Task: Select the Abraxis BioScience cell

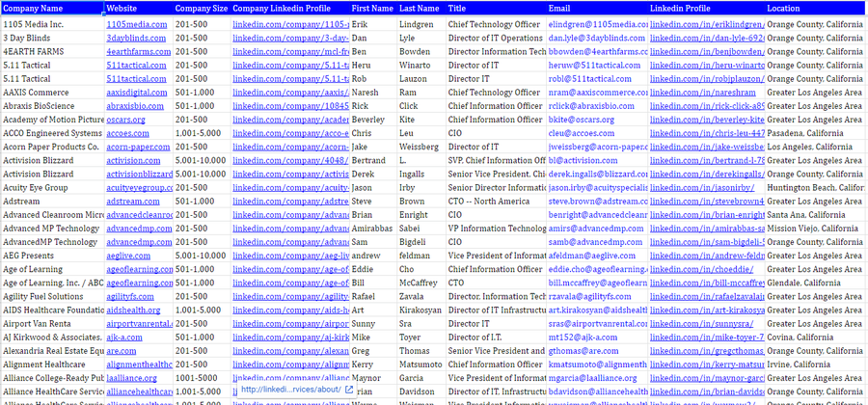Action: coord(52,106)
